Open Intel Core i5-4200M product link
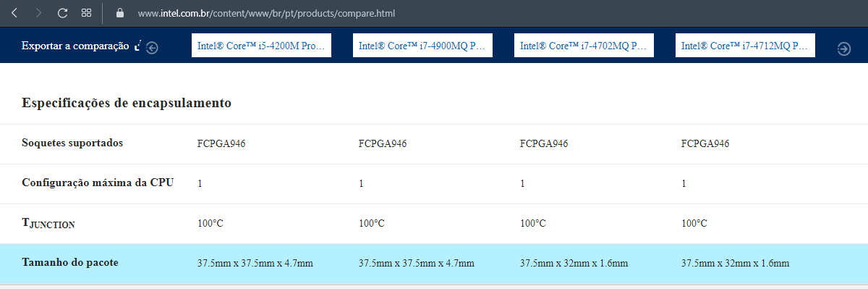 pos(261,45)
